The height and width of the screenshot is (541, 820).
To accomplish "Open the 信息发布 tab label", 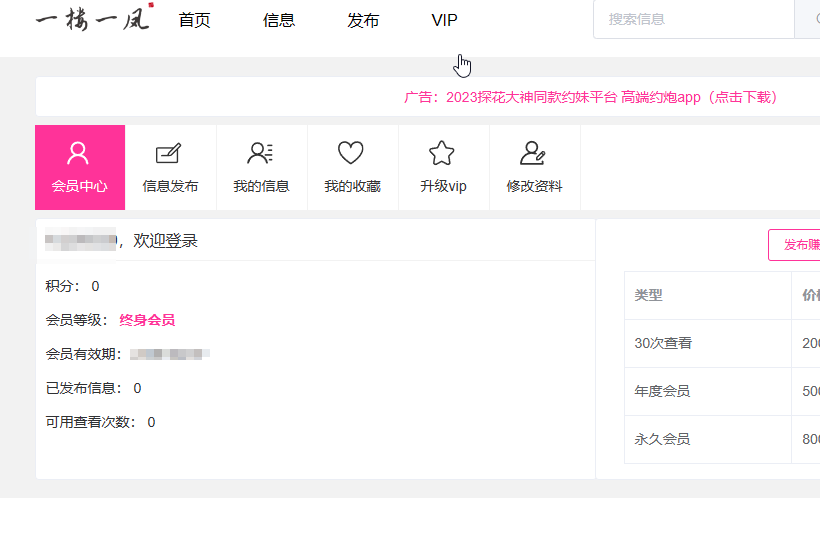I will [x=170, y=186].
